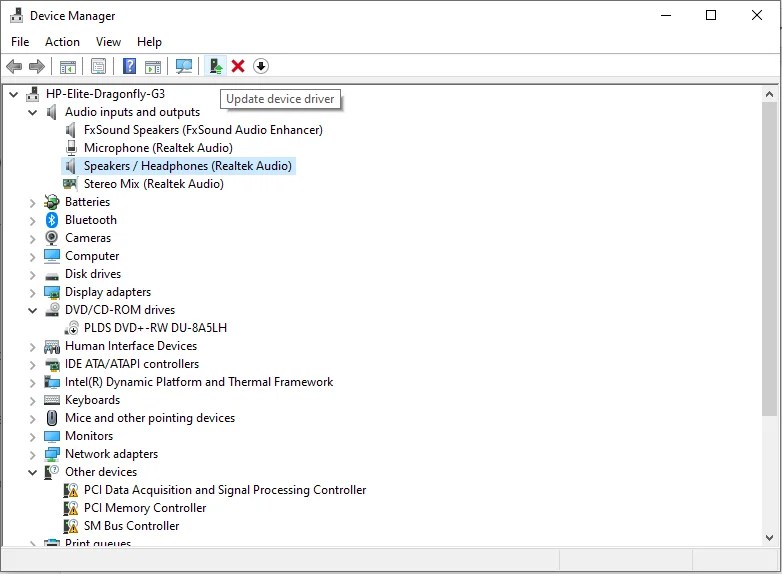The height and width of the screenshot is (574, 782).
Task: Open the Help menu
Action: tap(149, 42)
